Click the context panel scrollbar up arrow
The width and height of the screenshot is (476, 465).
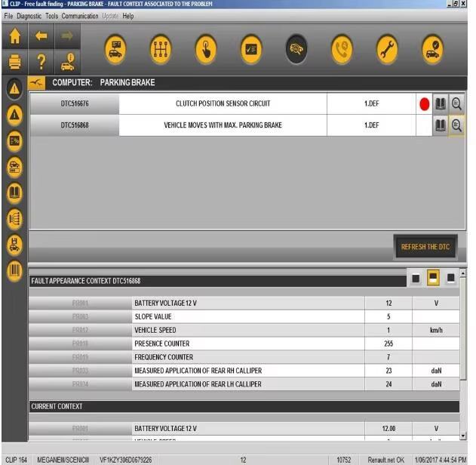coord(463,273)
